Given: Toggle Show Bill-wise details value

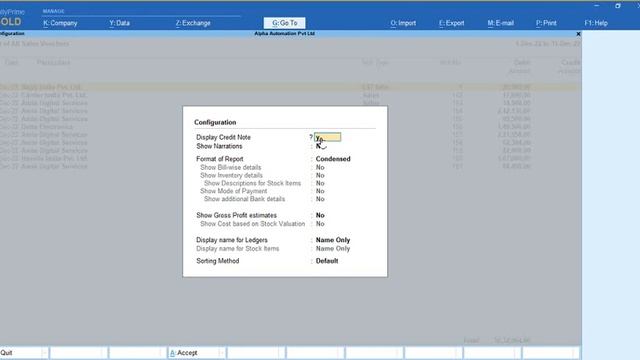Looking at the screenshot, I should tap(320, 167).
